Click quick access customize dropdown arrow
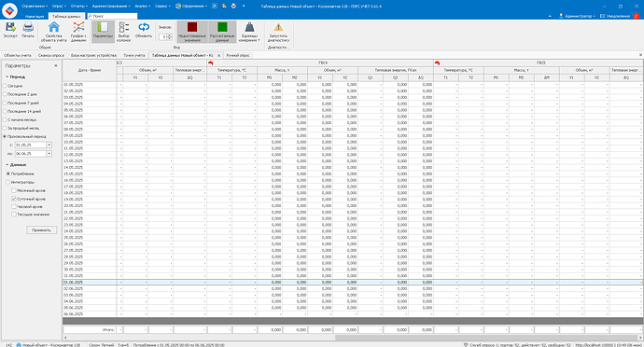The width and height of the screenshot is (644, 347). [x=244, y=7]
